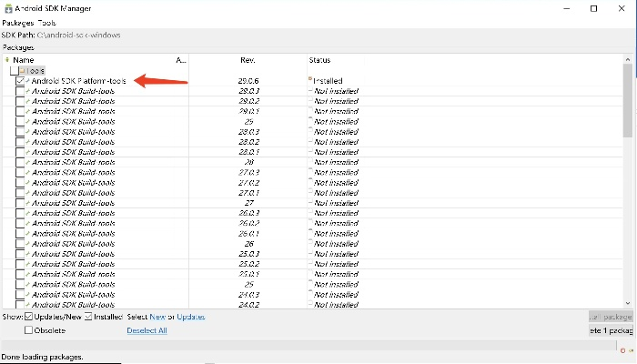
Task: Click the wrench icon of Build-tools 29.0.3
Action: coord(28,91)
